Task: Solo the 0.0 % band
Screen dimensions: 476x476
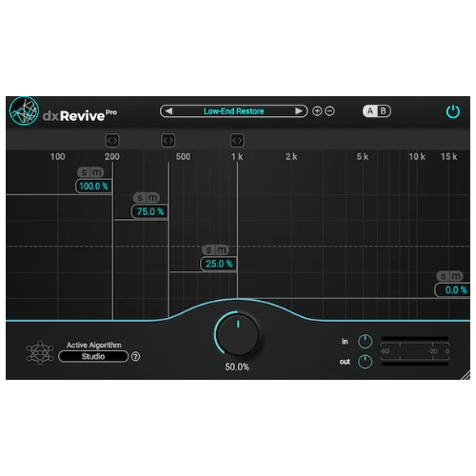Action: pyautogui.click(x=444, y=276)
